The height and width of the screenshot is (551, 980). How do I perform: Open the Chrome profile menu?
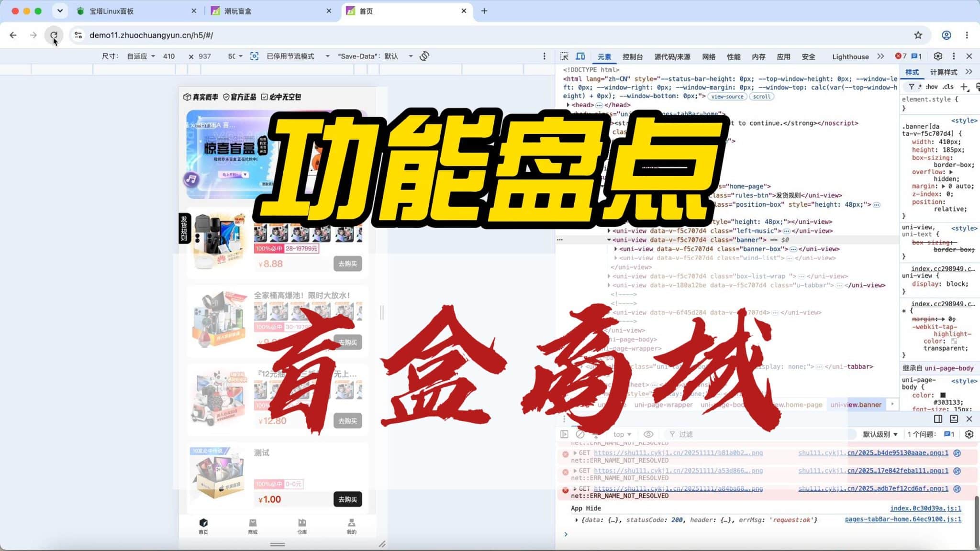[x=946, y=35]
